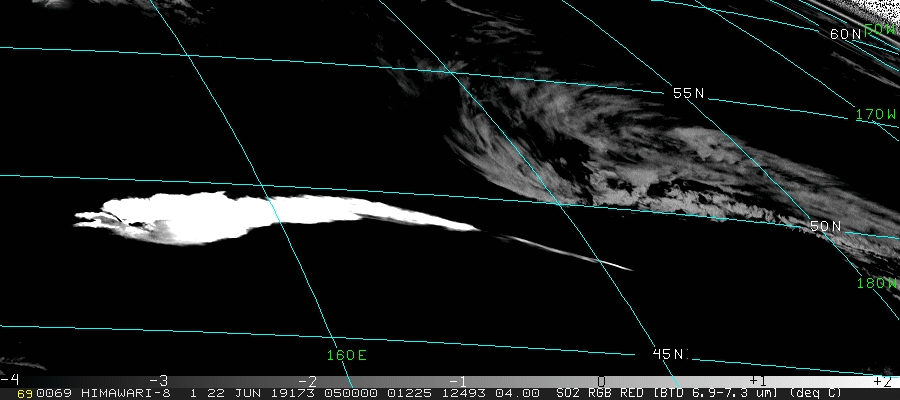Click the -2 tick on the color scale
This screenshot has width=900, height=400.
307,380
